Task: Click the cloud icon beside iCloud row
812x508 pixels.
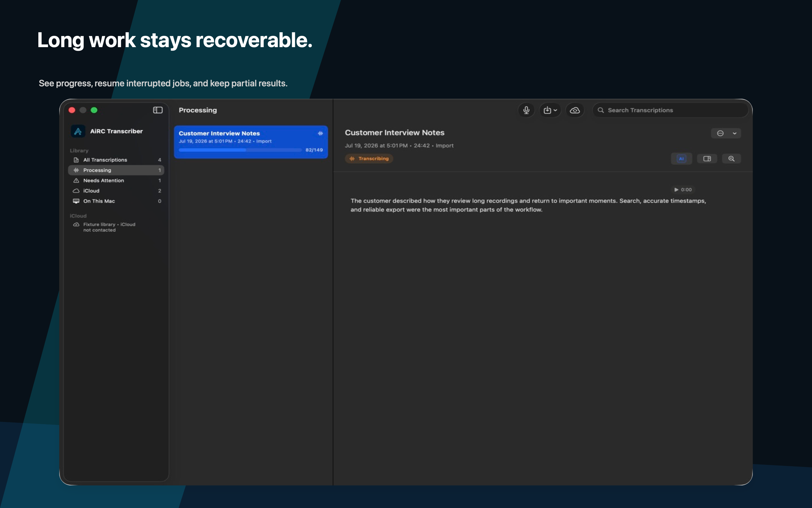Action: [x=76, y=191]
